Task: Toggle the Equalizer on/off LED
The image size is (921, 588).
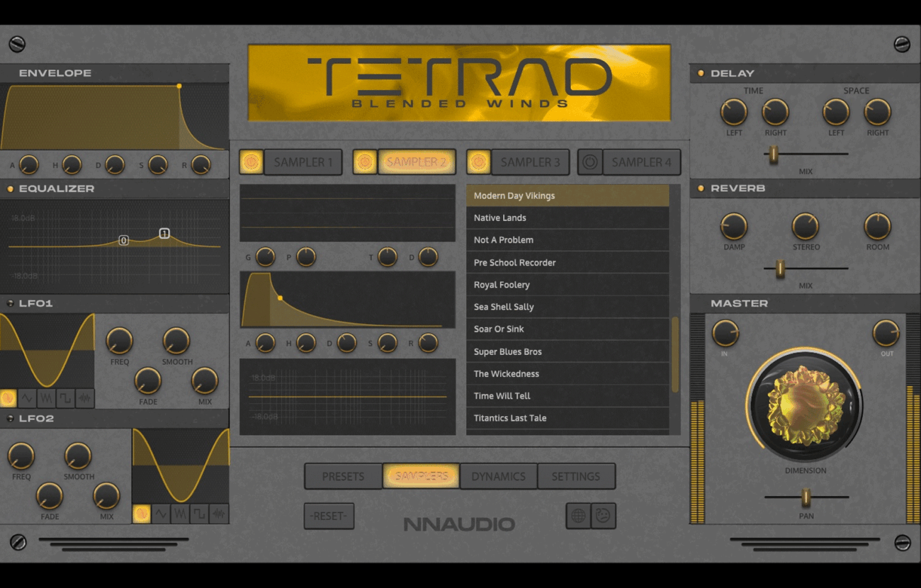Action: [10, 189]
